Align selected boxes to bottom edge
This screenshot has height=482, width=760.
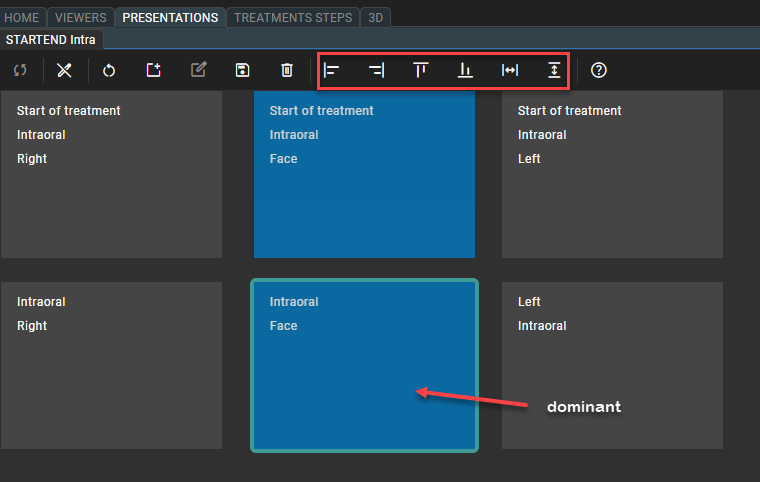pyautogui.click(x=465, y=70)
